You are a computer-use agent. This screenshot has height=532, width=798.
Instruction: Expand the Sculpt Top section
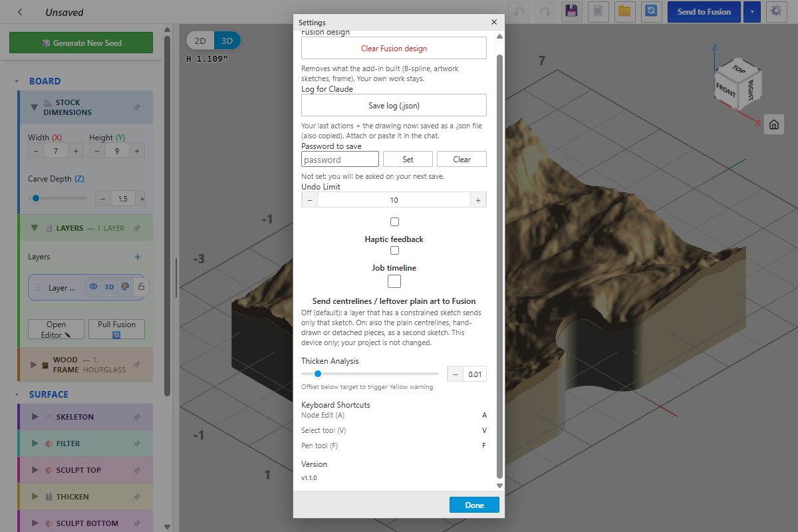pyautogui.click(x=35, y=470)
